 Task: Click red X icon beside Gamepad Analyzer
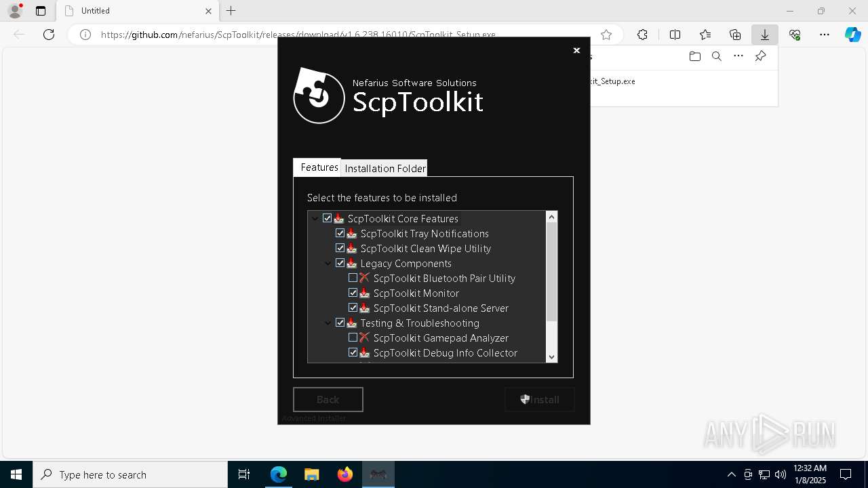pos(365,338)
